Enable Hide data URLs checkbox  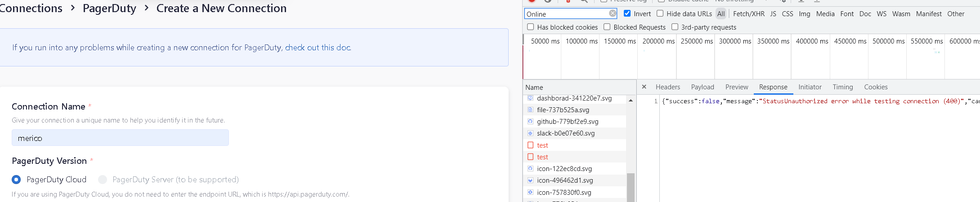point(660,13)
